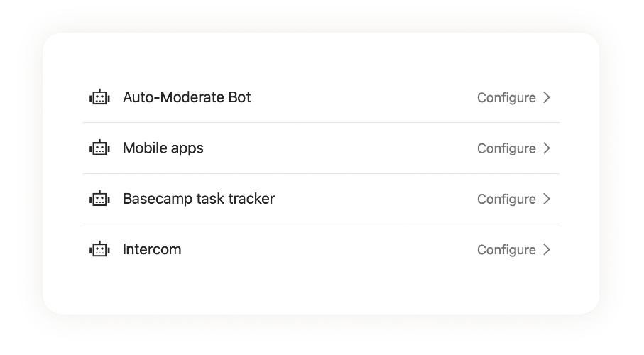
Task: Click empty middle space of Auto-Moderate Bot row
Action: [x=362, y=97]
